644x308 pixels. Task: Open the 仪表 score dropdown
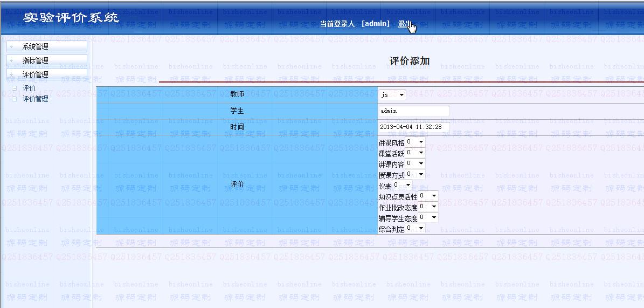pyautogui.click(x=402, y=185)
